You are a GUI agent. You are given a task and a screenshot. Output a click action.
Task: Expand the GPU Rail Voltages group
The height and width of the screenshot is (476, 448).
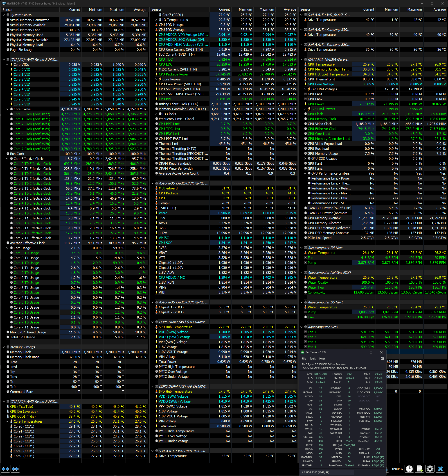click(x=305, y=89)
